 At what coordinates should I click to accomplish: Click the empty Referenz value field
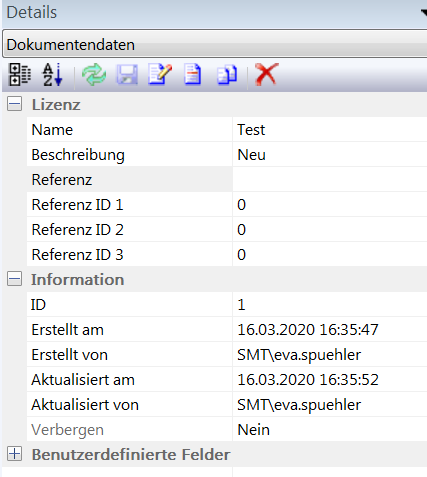pos(330,179)
